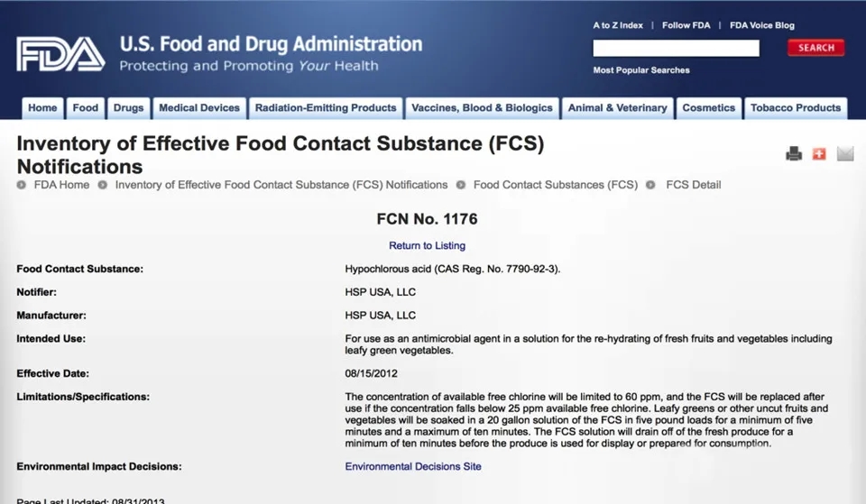The width and height of the screenshot is (866, 504).
Task: Select Vaccines, Blood & Biologics tab
Action: click(482, 108)
